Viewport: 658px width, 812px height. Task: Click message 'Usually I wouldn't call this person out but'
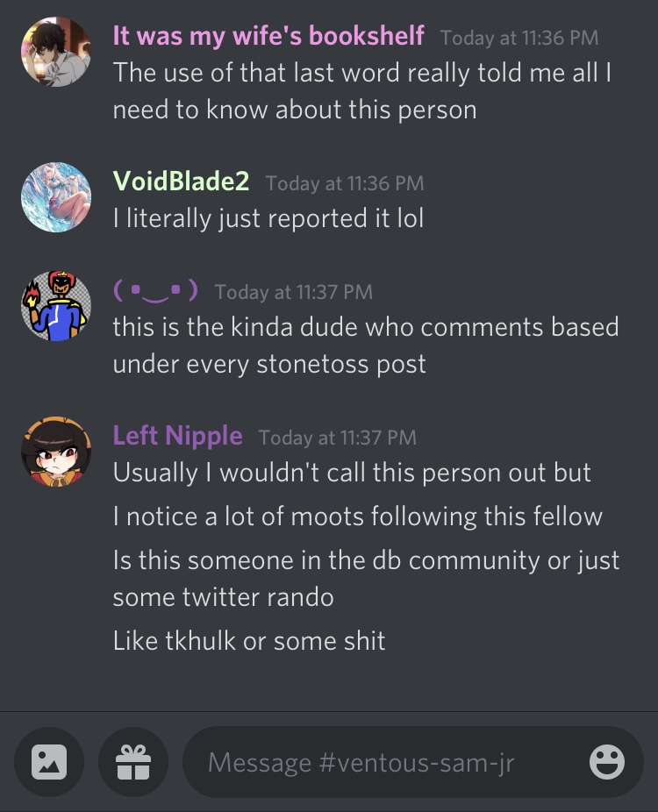[352, 473]
